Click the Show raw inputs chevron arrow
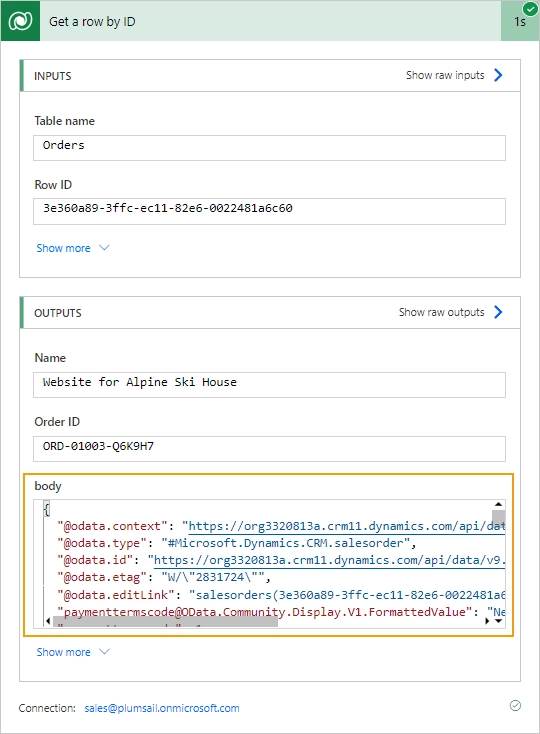The width and height of the screenshot is (540, 734). [498, 75]
